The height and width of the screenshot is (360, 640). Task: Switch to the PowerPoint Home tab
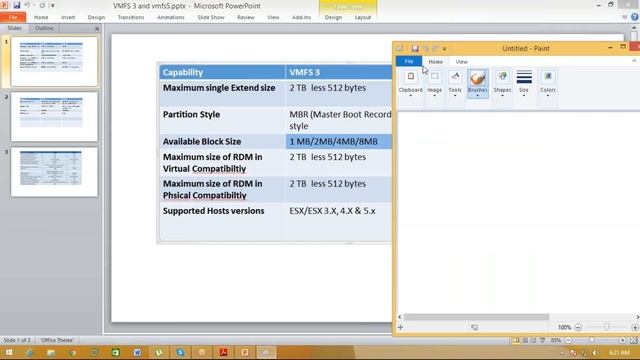coord(41,17)
